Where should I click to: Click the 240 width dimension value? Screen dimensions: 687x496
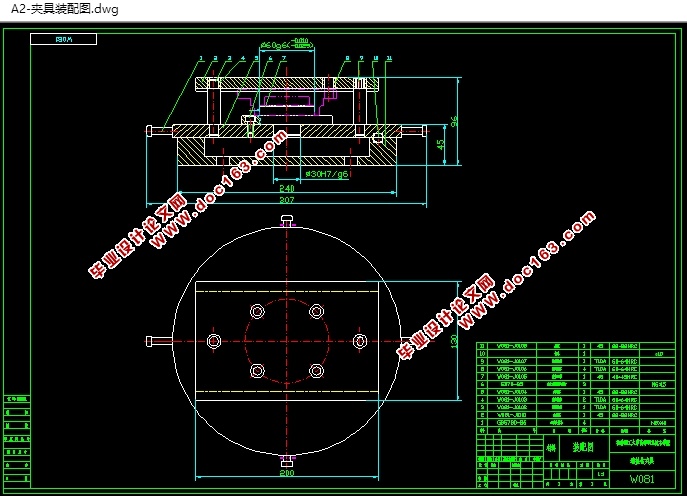coord(287,188)
